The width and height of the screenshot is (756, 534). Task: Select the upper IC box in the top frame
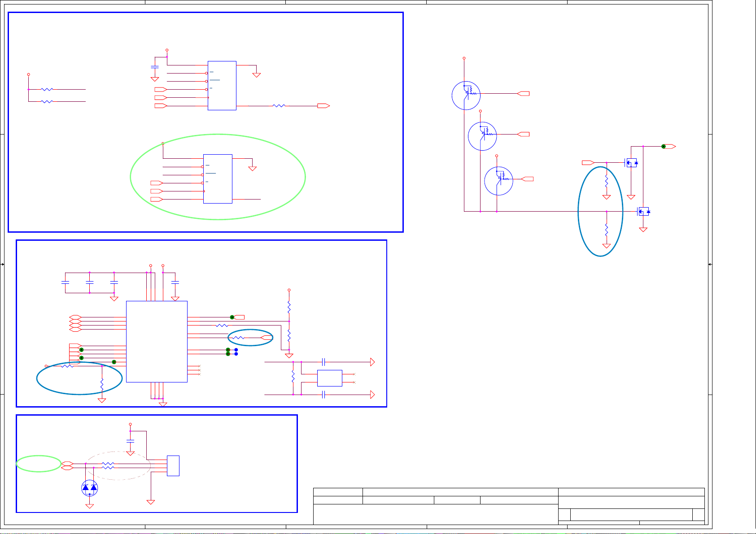coord(222,86)
